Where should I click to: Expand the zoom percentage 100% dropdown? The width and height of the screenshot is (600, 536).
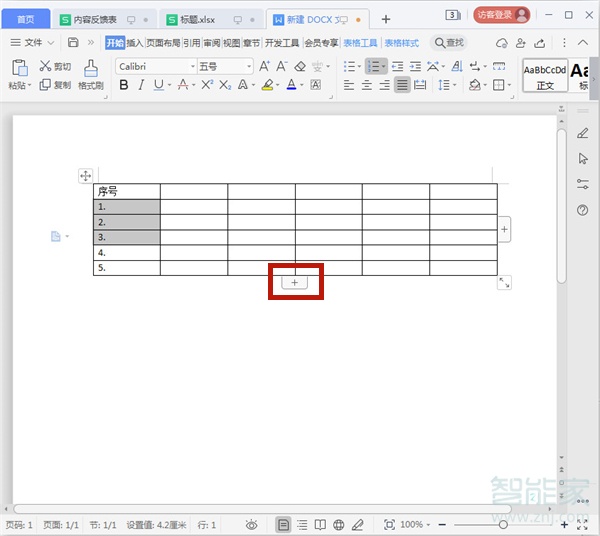coord(428,525)
